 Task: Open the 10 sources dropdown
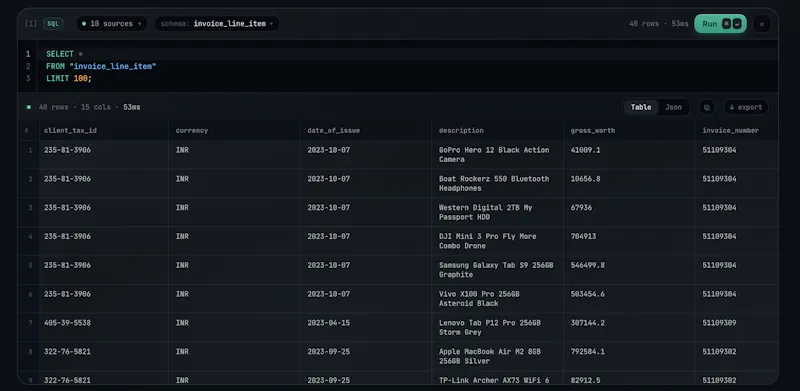[112, 23]
